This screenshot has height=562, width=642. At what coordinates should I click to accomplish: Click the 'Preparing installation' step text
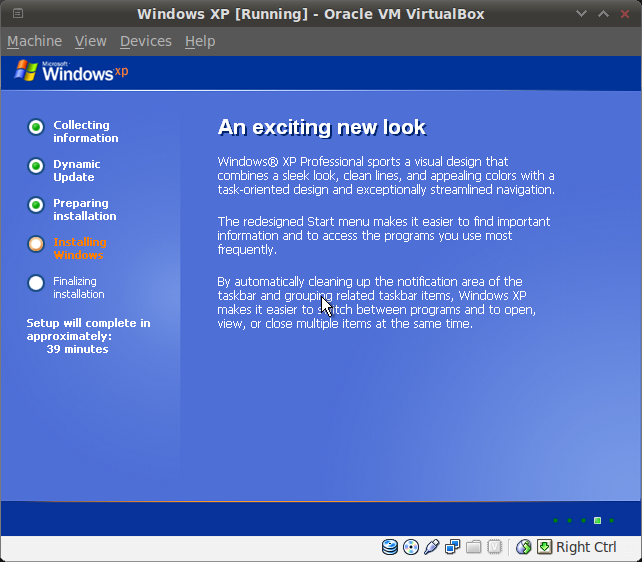tap(85, 209)
